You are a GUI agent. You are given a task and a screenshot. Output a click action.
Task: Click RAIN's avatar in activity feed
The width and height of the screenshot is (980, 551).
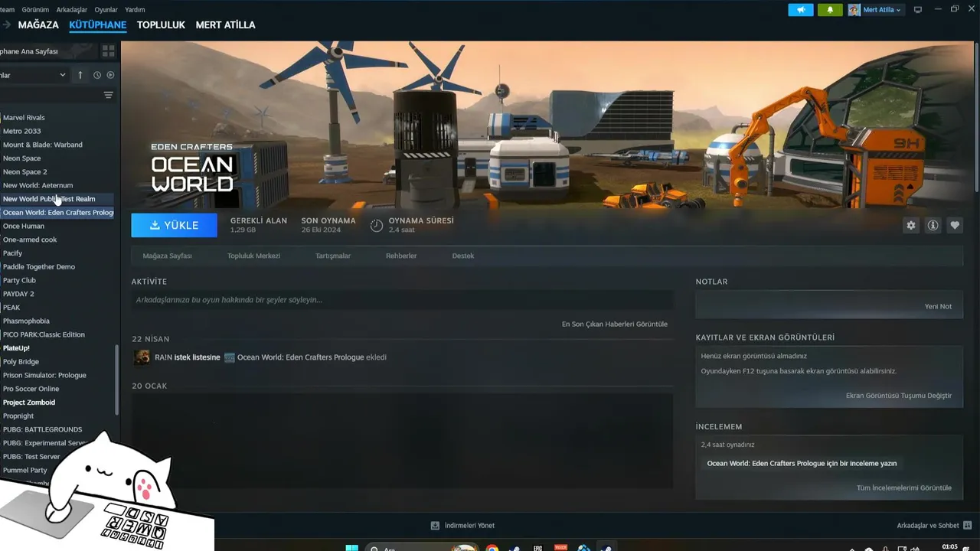[142, 357]
